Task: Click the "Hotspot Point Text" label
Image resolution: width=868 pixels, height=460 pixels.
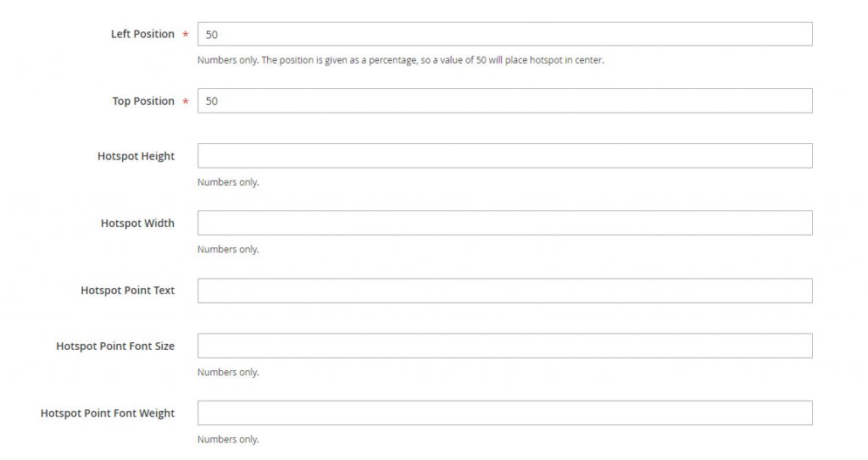Action: [x=127, y=291]
